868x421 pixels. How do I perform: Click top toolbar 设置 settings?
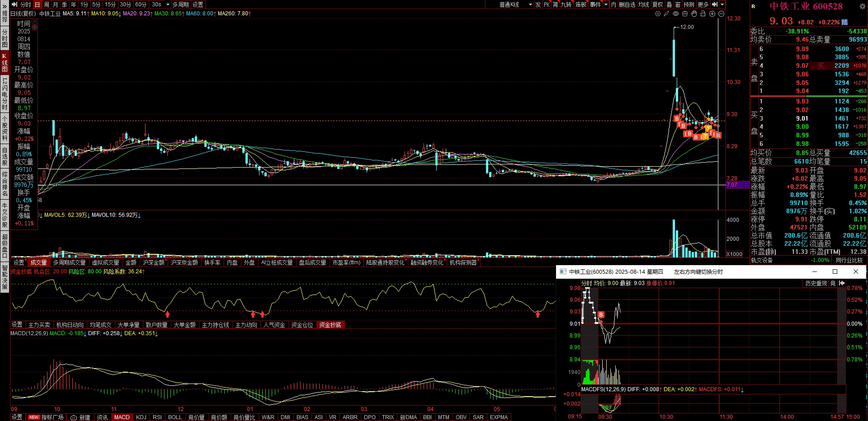[198, 5]
